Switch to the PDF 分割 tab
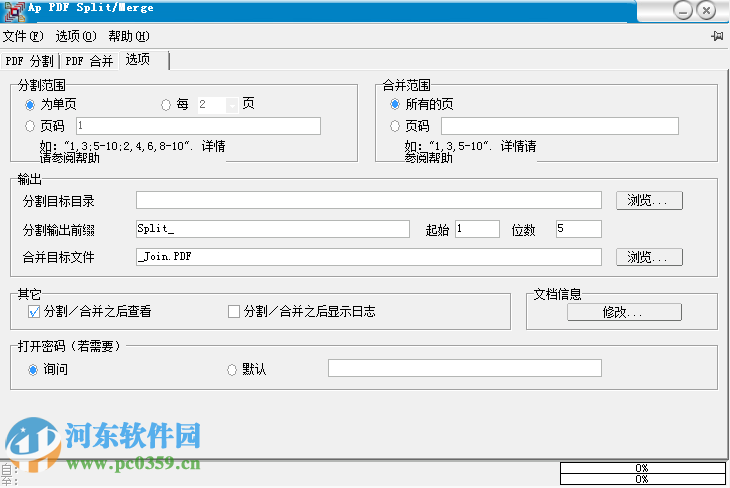 pos(29,61)
